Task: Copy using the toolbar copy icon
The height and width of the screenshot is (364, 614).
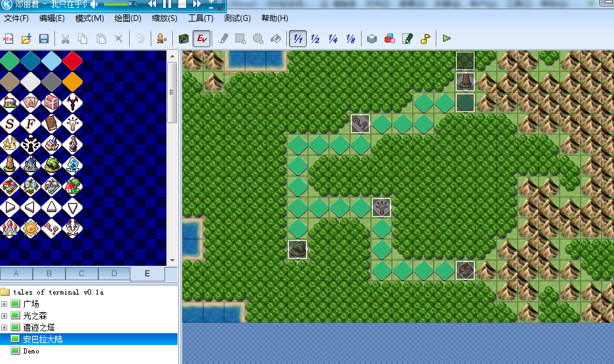Action: pyautogui.click(x=83, y=39)
